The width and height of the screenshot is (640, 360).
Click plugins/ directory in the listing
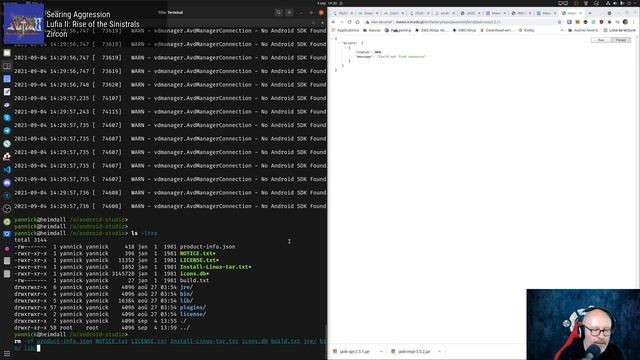click(x=193, y=307)
